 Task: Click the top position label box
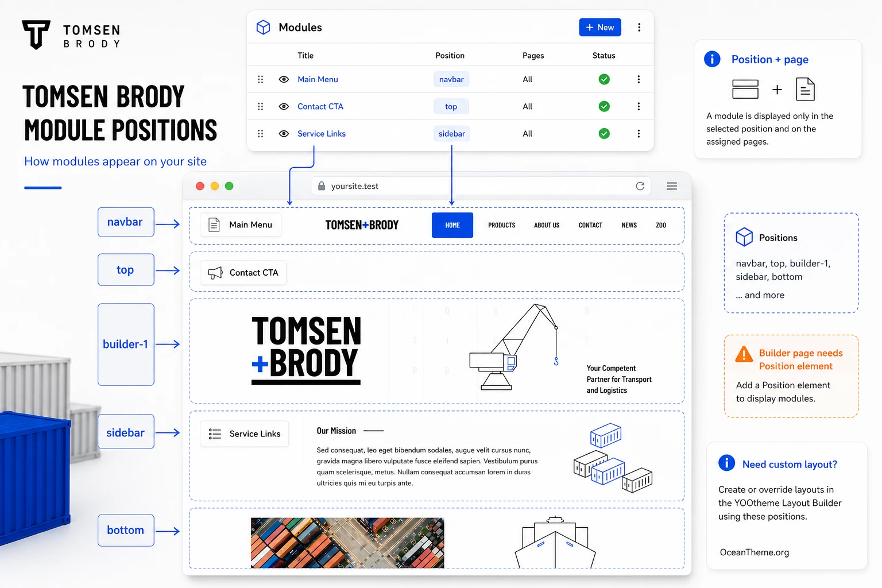[126, 269]
